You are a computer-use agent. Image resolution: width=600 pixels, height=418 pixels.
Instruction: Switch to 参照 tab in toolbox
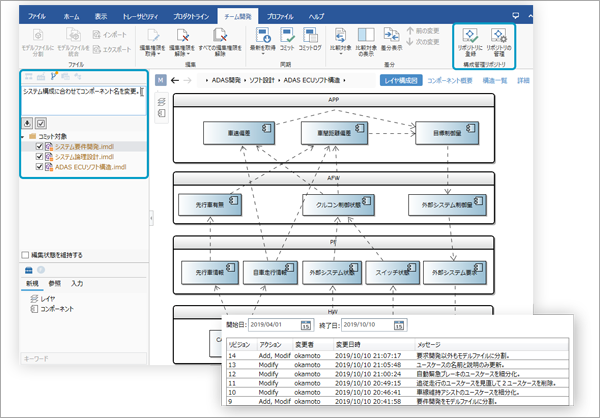click(x=55, y=284)
